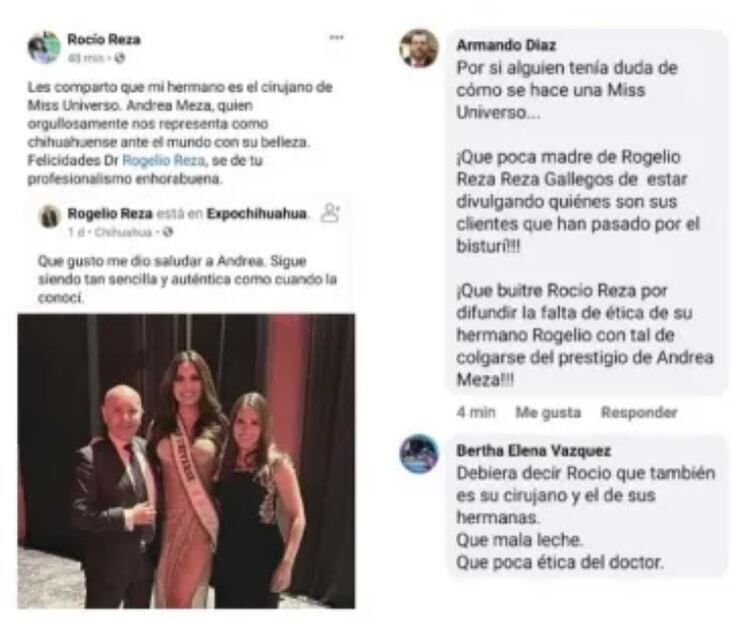Like Armando Diaz's comment with Me gusta
The width and height of the screenshot is (750, 632).
tap(548, 412)
